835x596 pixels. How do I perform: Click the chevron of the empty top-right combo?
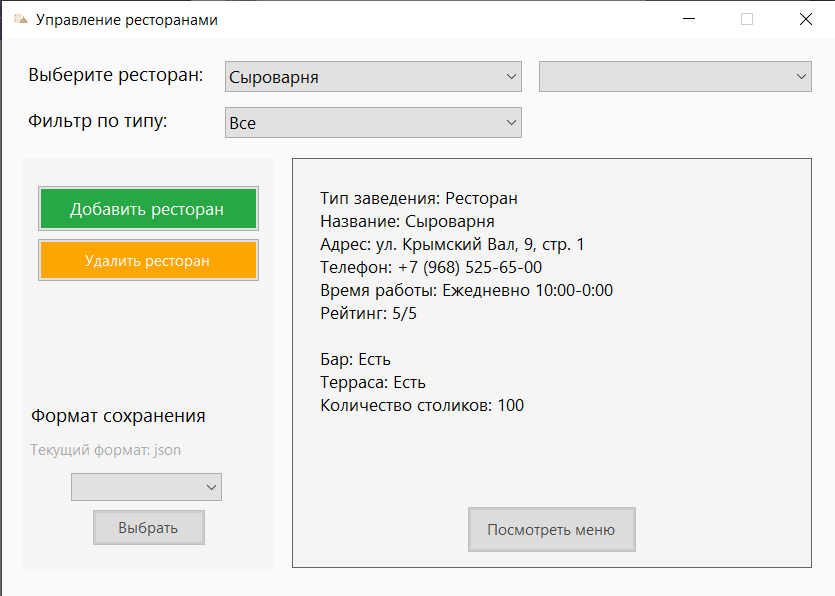tap(801, 77)
